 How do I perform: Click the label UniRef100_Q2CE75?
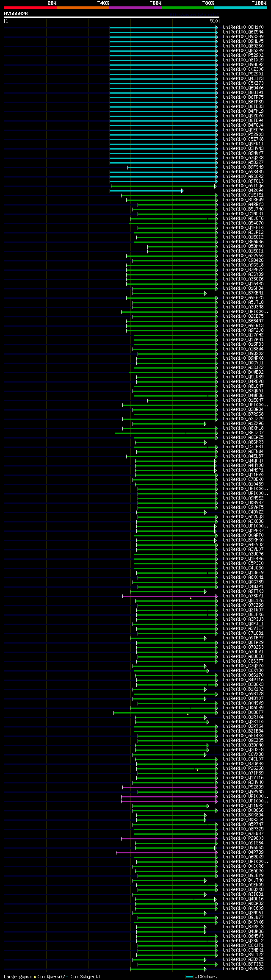click(243, 316)
